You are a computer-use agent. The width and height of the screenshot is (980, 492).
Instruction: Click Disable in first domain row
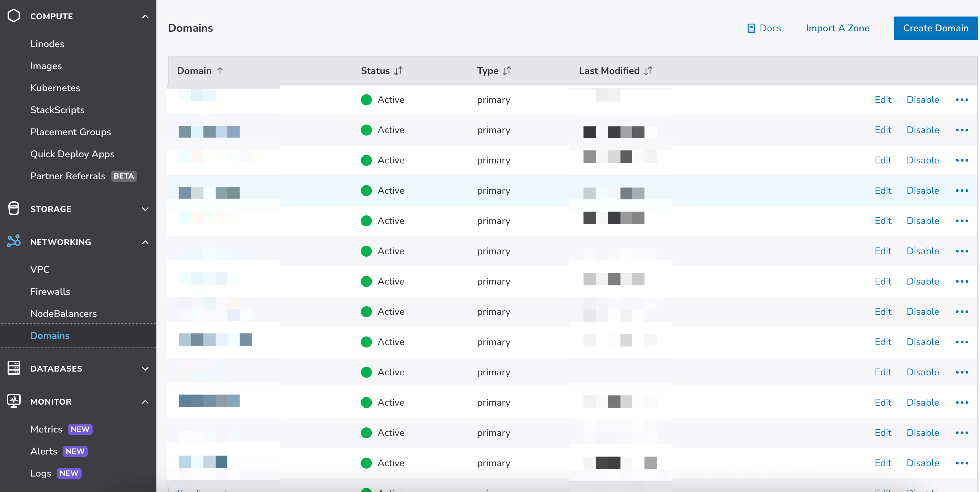point(922,100)
